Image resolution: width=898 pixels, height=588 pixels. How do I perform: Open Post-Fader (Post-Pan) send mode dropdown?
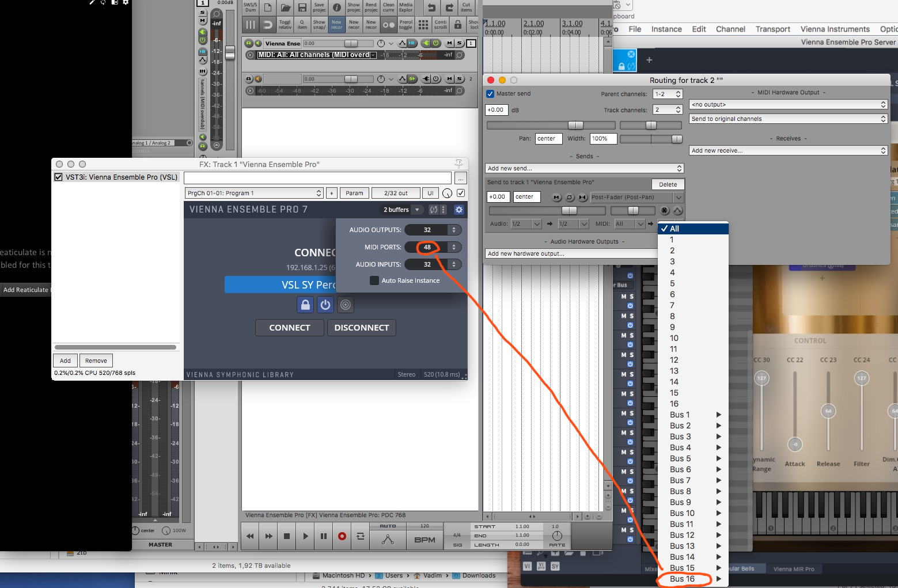click(x=636, y=197)
